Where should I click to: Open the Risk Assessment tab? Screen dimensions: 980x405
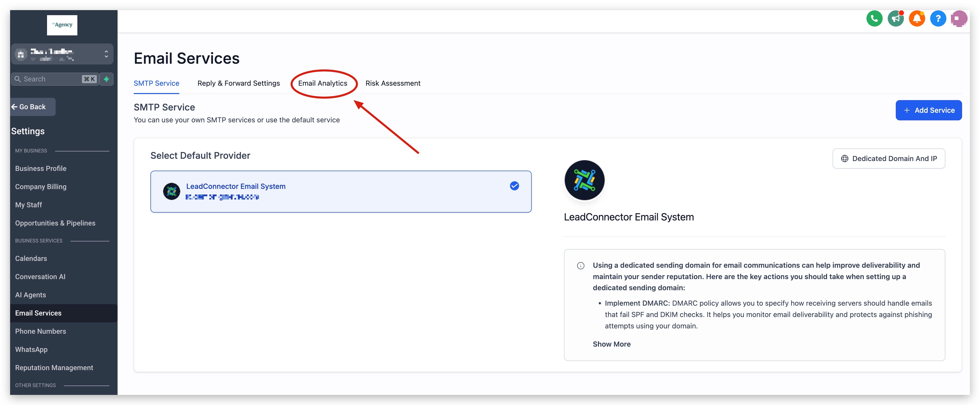[x=393, y=83]
